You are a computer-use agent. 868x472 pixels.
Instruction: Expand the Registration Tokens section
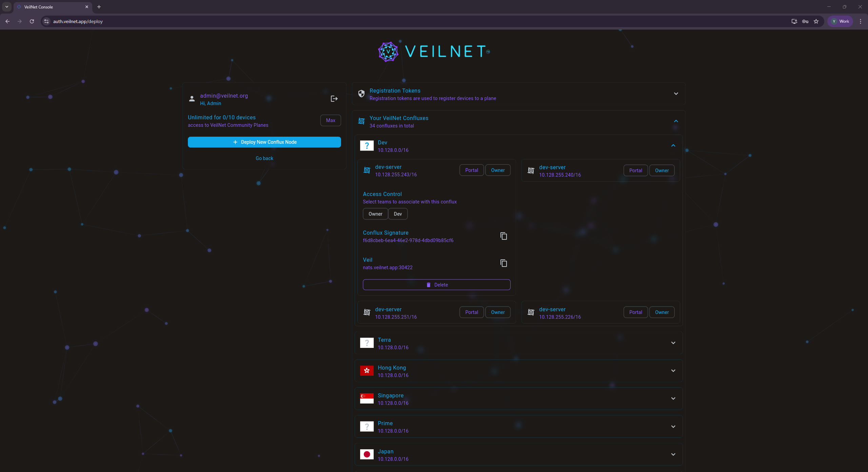coord(676,94)
